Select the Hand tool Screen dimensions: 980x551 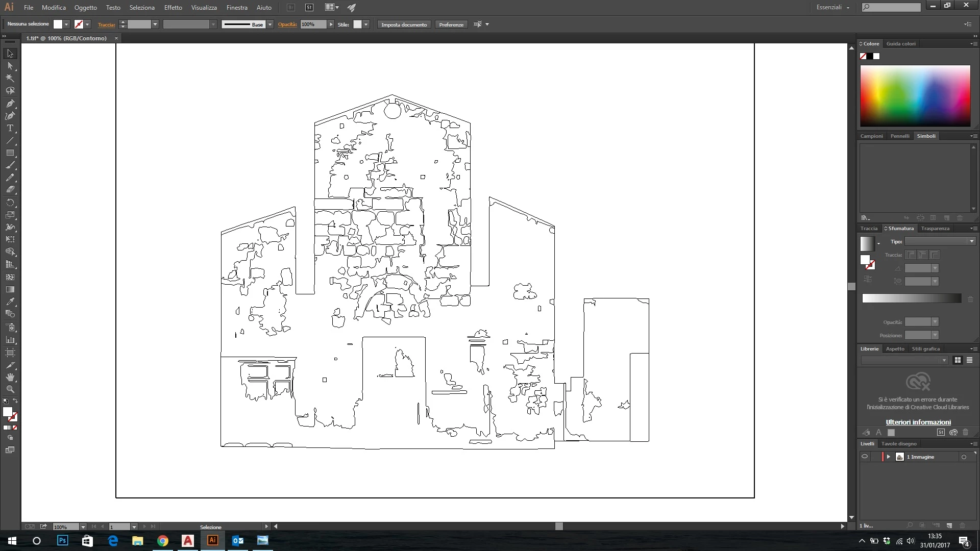point(10,377)
